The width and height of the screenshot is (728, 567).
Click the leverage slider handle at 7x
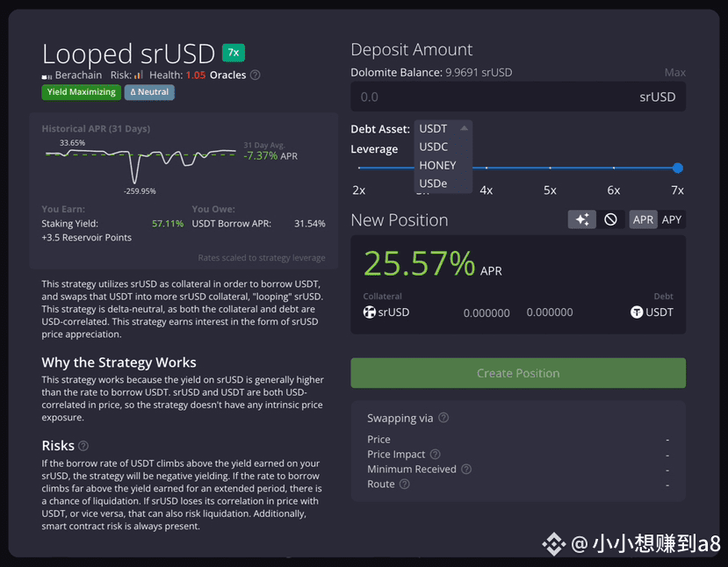click(677, 168)
